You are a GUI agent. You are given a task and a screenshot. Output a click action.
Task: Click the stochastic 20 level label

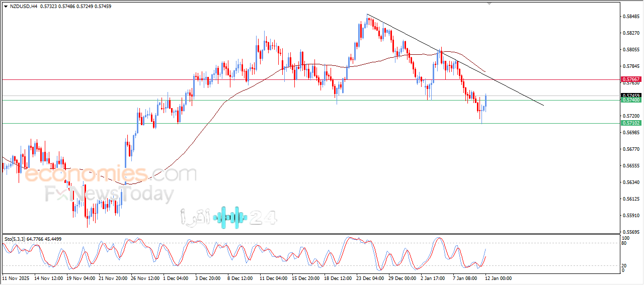(625, 265)
